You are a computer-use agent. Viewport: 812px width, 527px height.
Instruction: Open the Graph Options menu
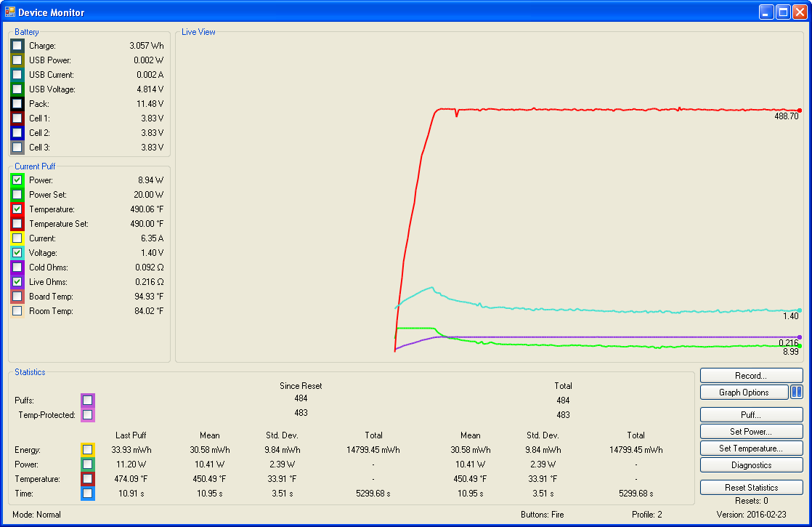(744, 393)
